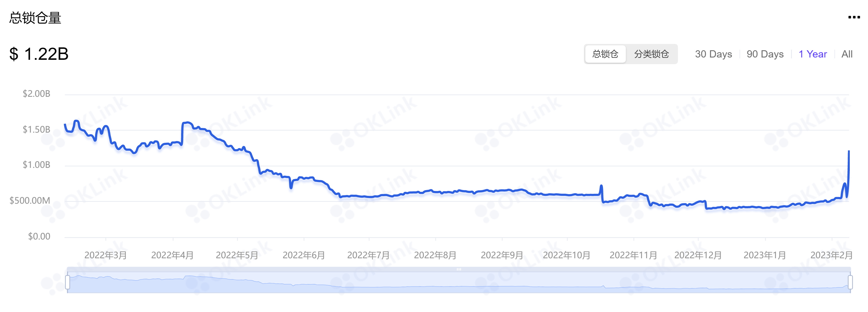Screen dimensions: 868x312
Task: Open the three-dot more options menu
Action: pyautogui.click(x=854, y=18)
